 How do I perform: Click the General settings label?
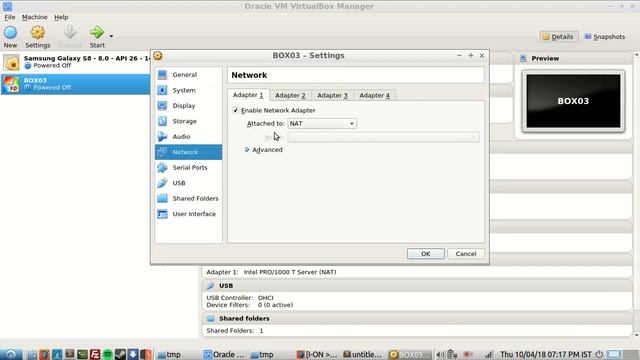[x=184, y=75]
